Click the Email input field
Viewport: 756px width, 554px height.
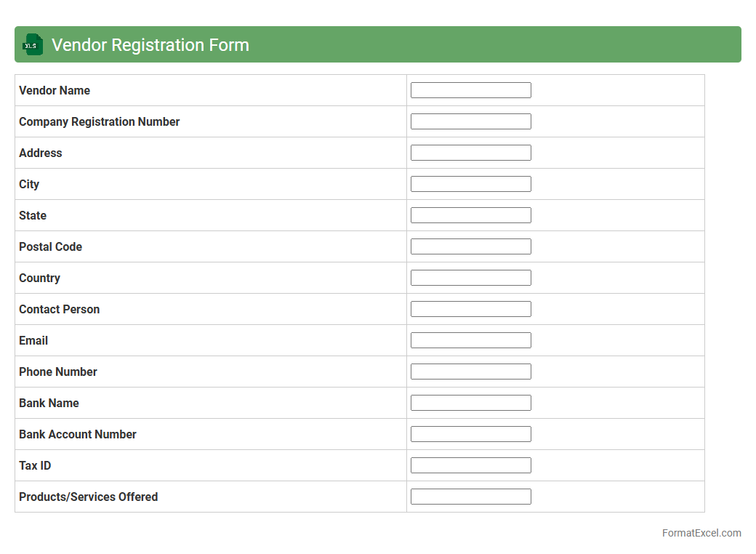pyautogui.click(x=470, y=340)
